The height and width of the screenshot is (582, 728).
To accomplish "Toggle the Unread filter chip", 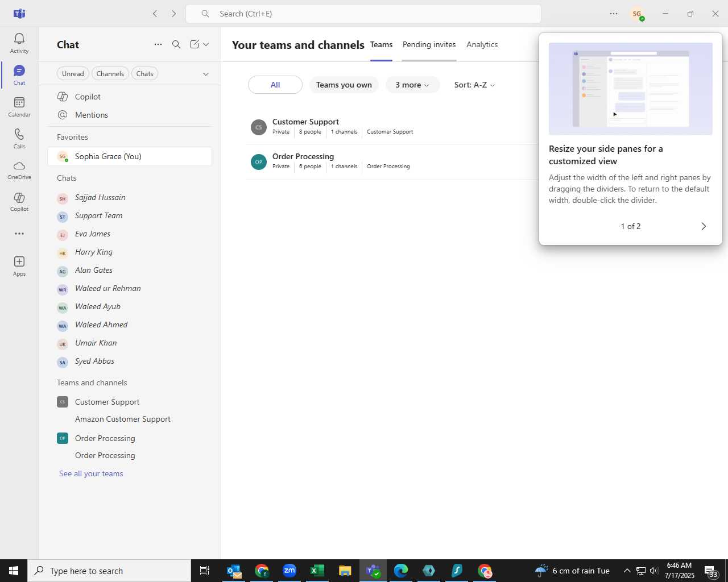I will [x=73, y=74].
